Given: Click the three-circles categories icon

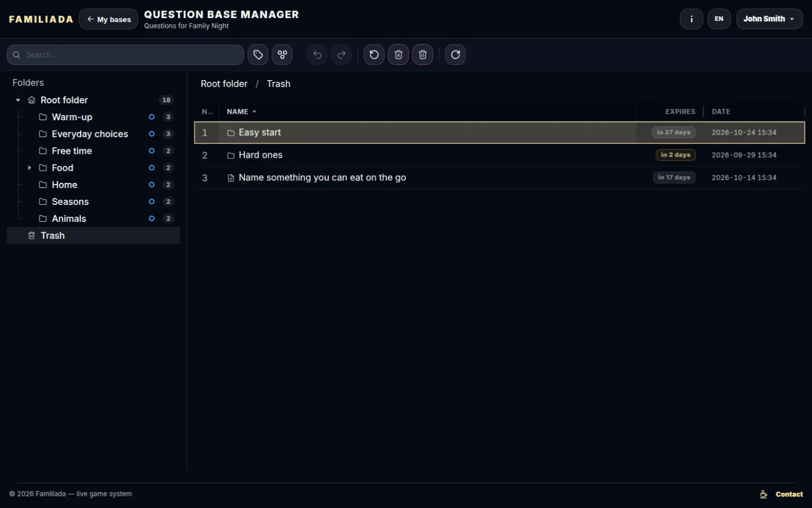Looking at the screenshot, I should click(x=282, y=55).
